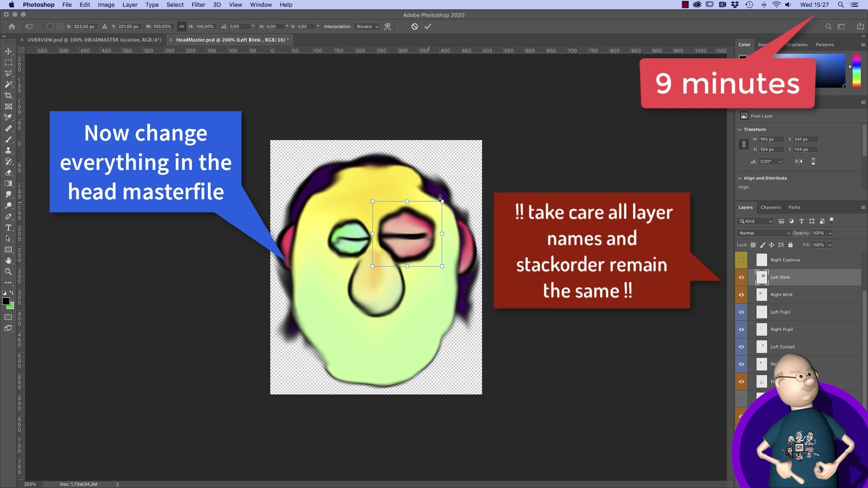Commit the transform with the checkmark icon
Image resolution: width=868 pixels, height=488 pixels.
point(428,27)
